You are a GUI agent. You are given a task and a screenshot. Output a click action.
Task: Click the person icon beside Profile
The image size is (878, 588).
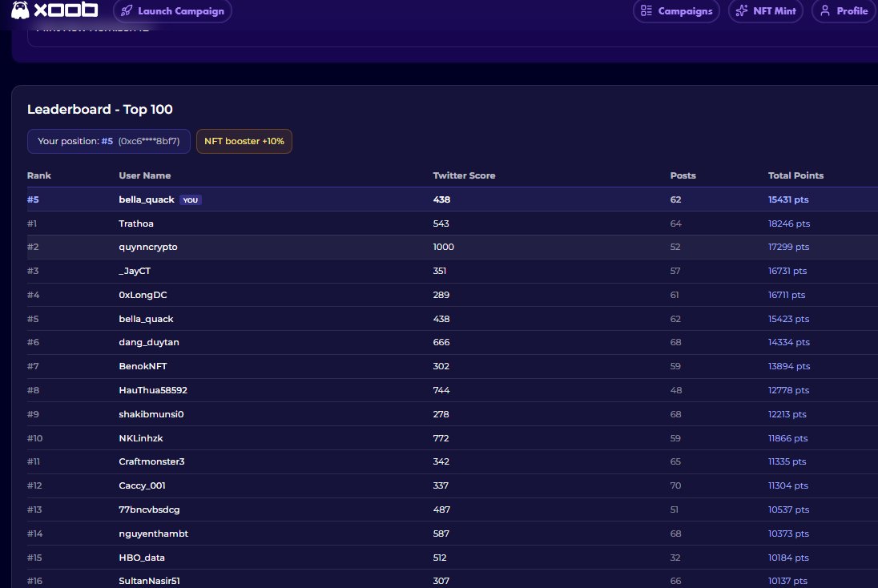click(x=825, y=10)
